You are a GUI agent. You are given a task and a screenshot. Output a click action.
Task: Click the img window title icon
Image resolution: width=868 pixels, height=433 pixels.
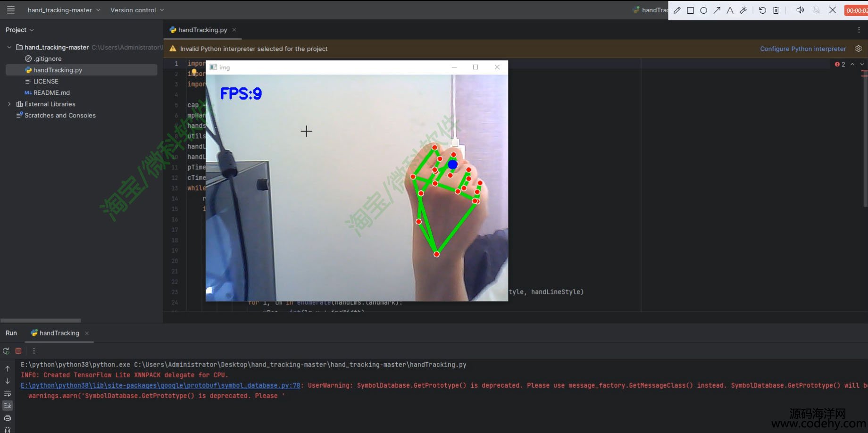tap(213, 67)
